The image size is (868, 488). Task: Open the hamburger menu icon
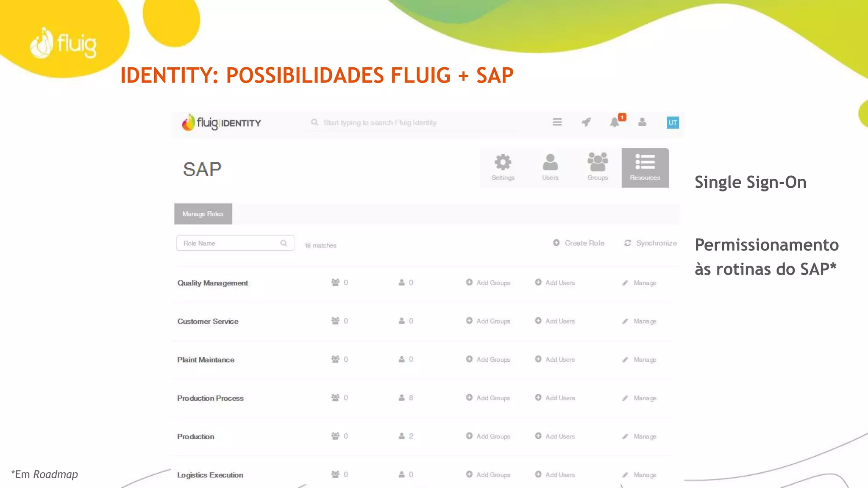(x=557, y=122)
